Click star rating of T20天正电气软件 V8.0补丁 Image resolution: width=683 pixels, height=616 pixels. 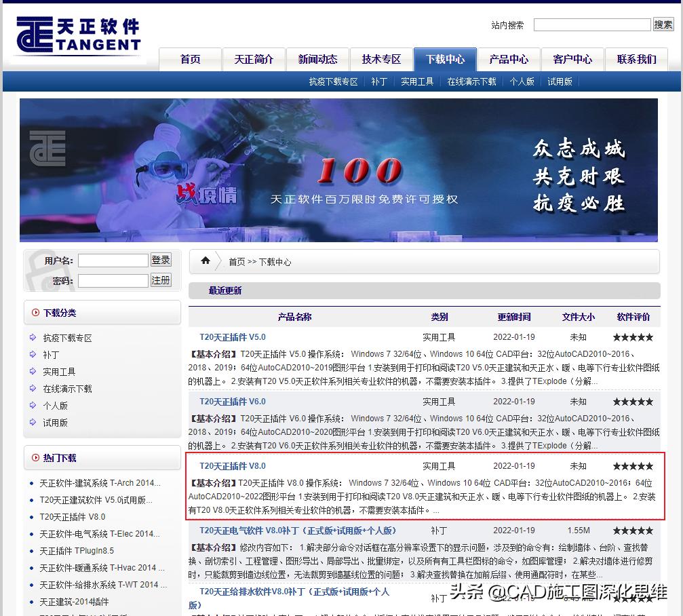[633, 531]
